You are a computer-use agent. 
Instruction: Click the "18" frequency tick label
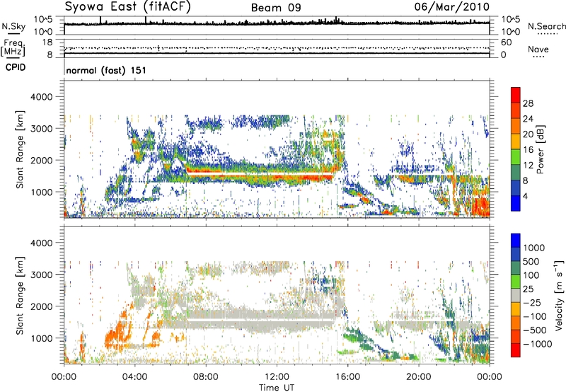[47, 42]
